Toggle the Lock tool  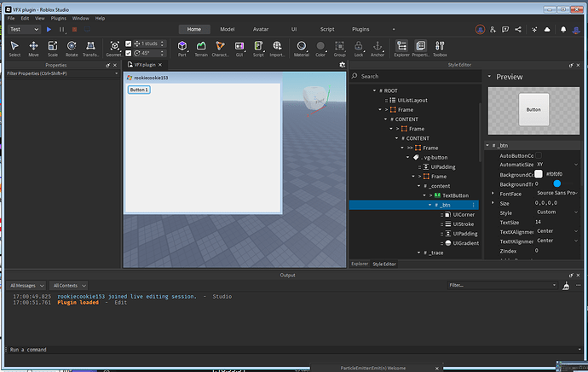tap(359, 49)
